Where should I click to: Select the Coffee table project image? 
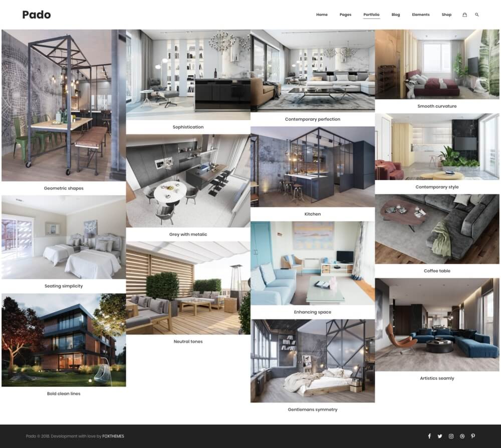click(x=437, y=230)
